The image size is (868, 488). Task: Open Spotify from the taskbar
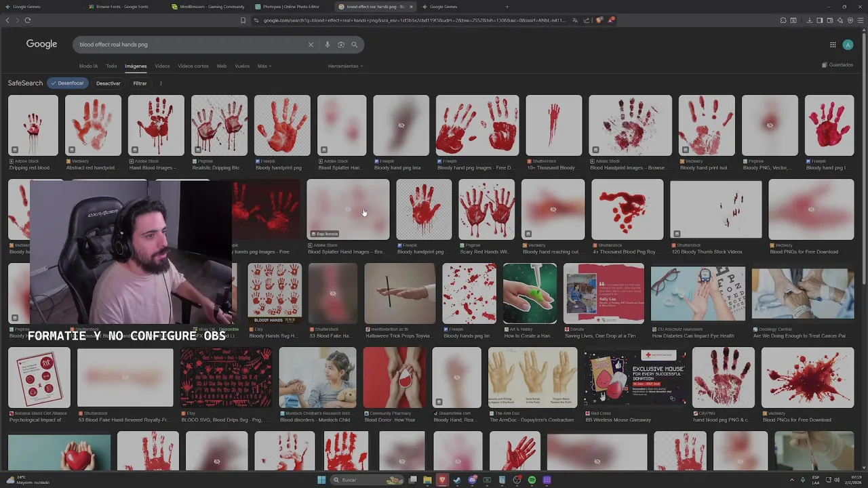(x=532, y=480)
